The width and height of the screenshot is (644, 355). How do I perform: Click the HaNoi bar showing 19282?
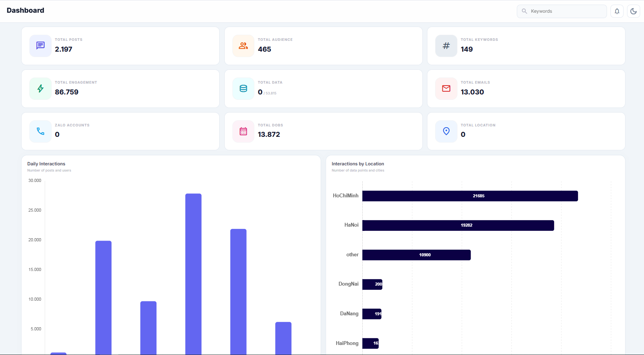(457, 225)
